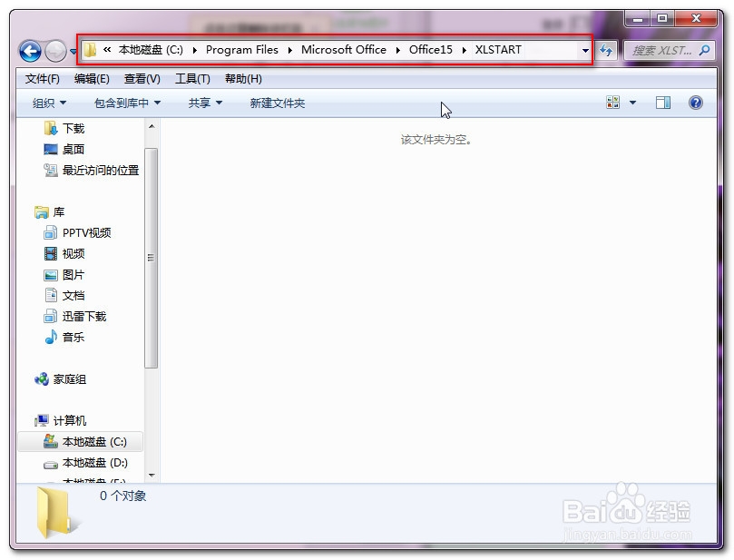The image size is (734, 560).
Task: Click the Show preview pane icon
Action: coord(663,102)
